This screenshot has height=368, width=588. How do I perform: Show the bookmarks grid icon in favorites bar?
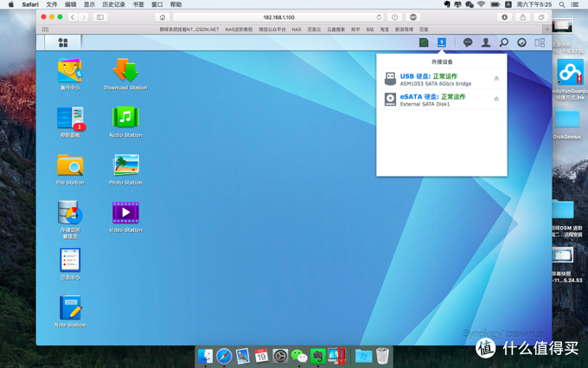pyautogui.click(x=45, y=29)
